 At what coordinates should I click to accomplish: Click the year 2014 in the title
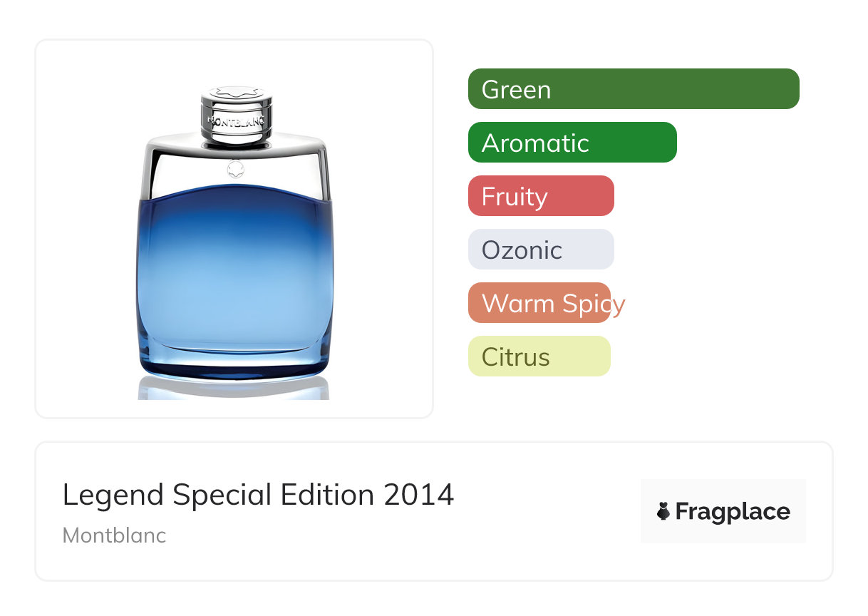(x=419, y=495)
